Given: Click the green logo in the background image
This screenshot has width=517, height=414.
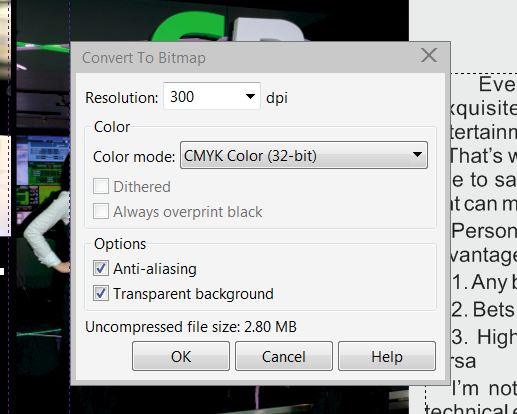Looking at the screenshot, I should [187, 28].
